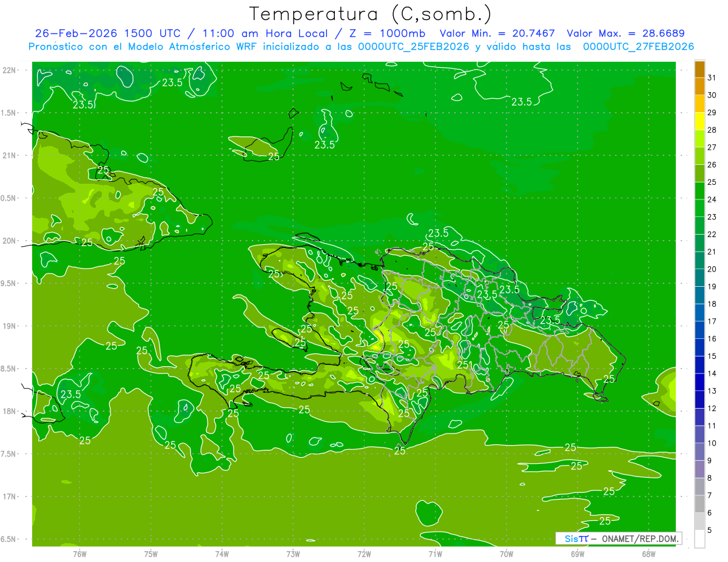Click the "76W" longitude axis label
Image resolution: width=728 pixels, height=562 pixels.
click(79, 554)
